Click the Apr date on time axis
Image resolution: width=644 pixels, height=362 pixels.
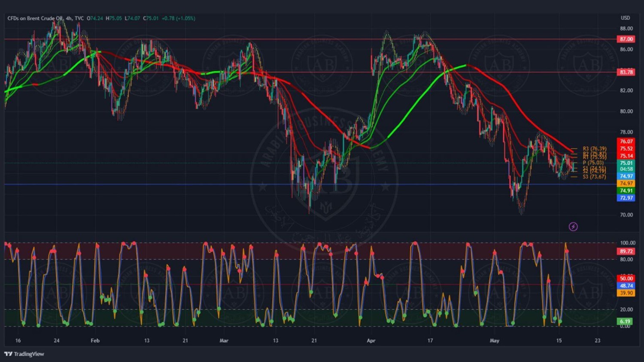click(371, 341)
